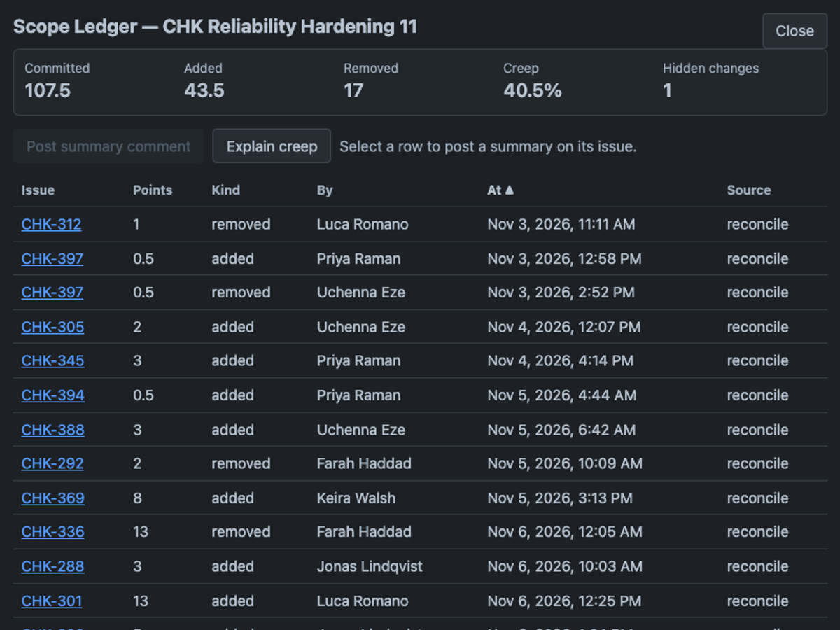
Task: Sort by the Kind column header
Action: [225, 190]
